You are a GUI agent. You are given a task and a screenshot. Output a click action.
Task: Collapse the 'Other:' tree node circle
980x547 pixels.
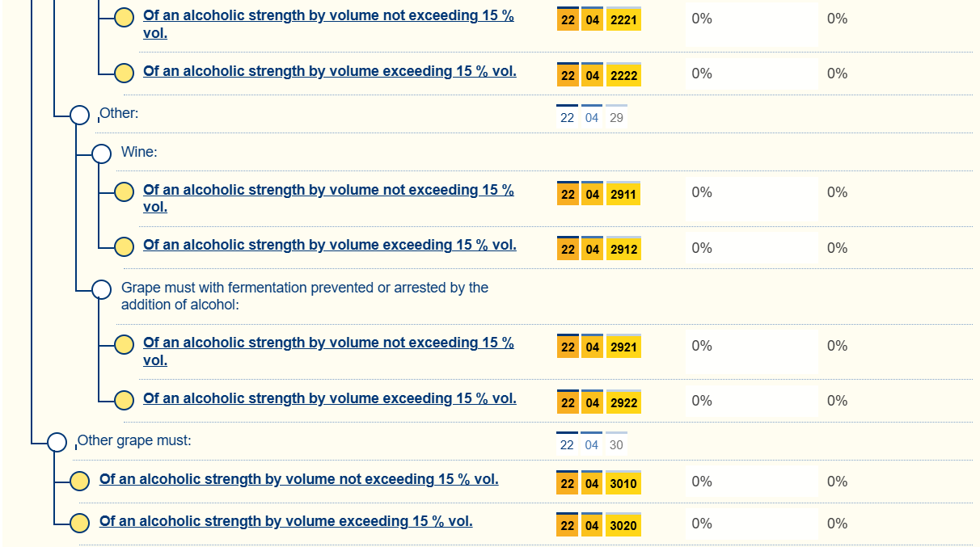click(x=79, y=115)
